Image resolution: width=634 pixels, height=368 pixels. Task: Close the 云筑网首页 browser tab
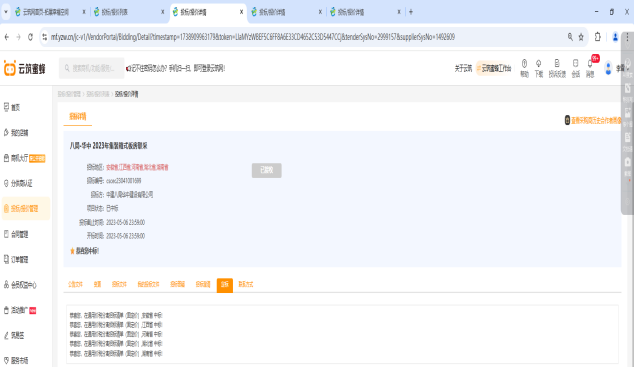[x=84, y=12]
